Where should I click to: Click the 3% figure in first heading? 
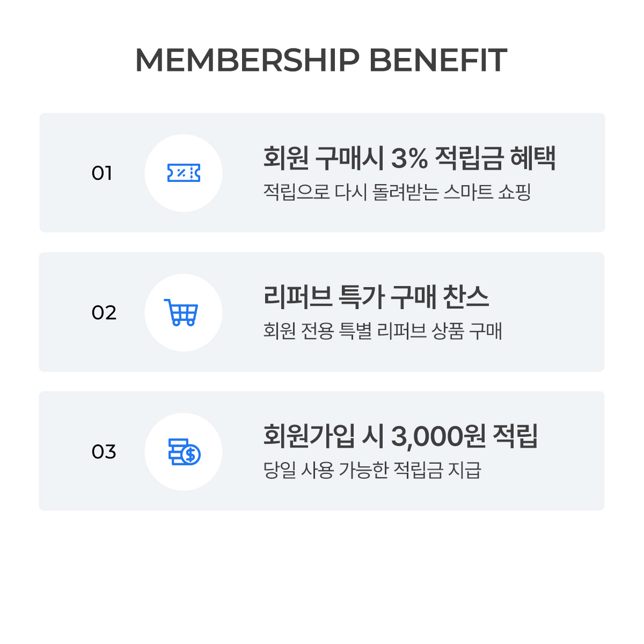coord(409,158)
